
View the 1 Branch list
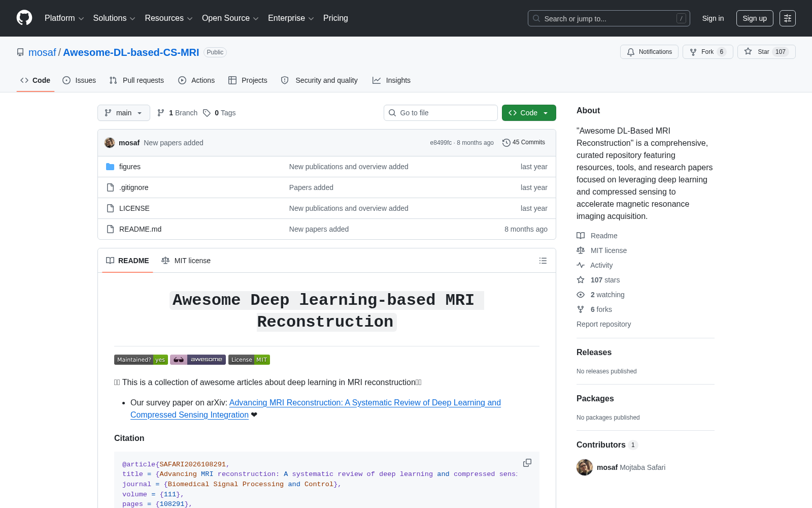[177, 113]
